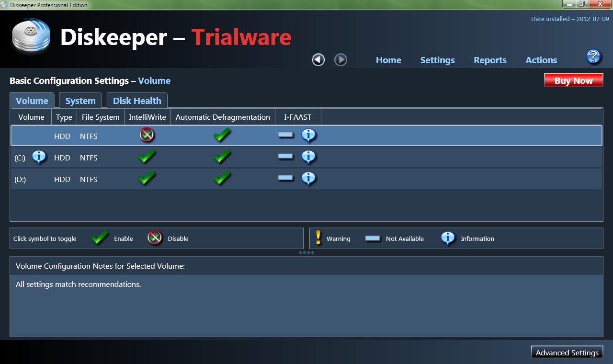Click the I-FAAST not available dash for (C:)
Image resolution: width=613 pixels, height=364 pixels.
[x=285, y=157]
